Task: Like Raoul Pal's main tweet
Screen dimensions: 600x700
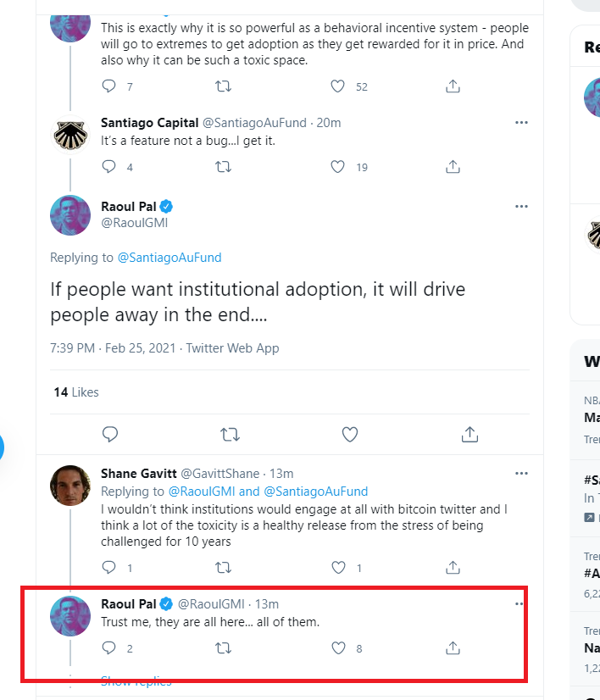Action: [349, 434]
